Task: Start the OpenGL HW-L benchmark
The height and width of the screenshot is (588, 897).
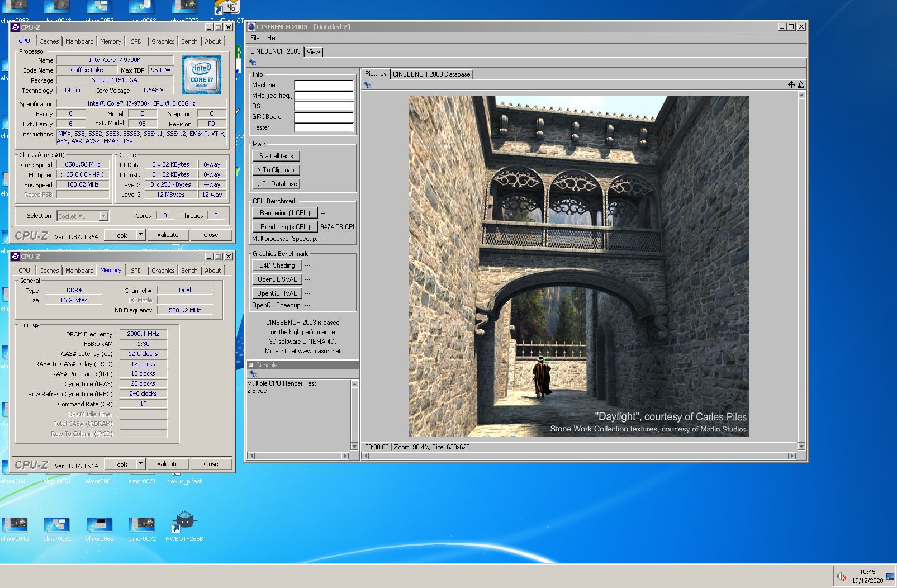Action: click(277, 293)
